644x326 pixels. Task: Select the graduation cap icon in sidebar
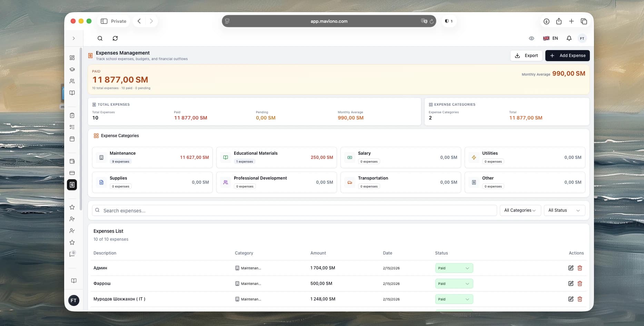72,69
